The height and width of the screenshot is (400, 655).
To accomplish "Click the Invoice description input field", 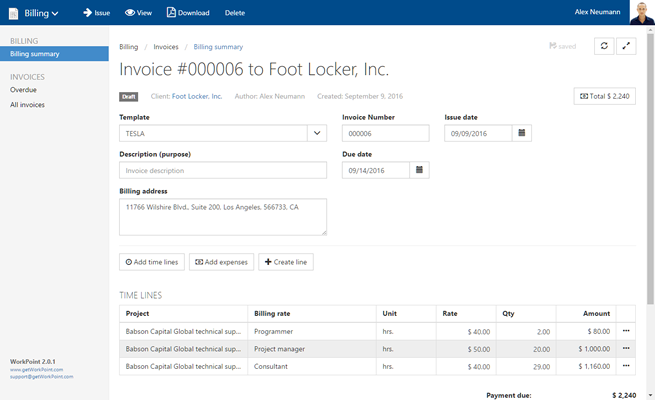I will click(x=222, y=170).
